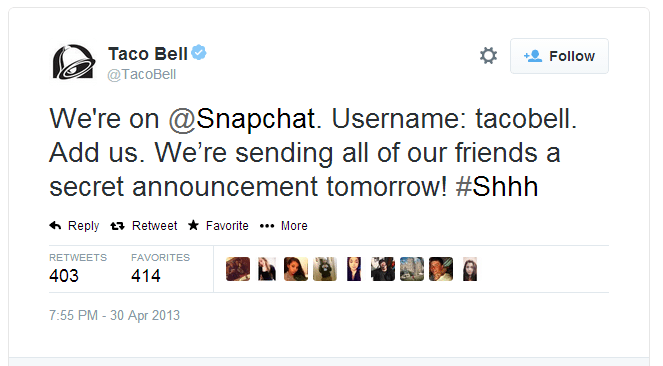Open the last user avatar thumbnail
Screen dimensions: 663x366
click(x=470, y=269)
